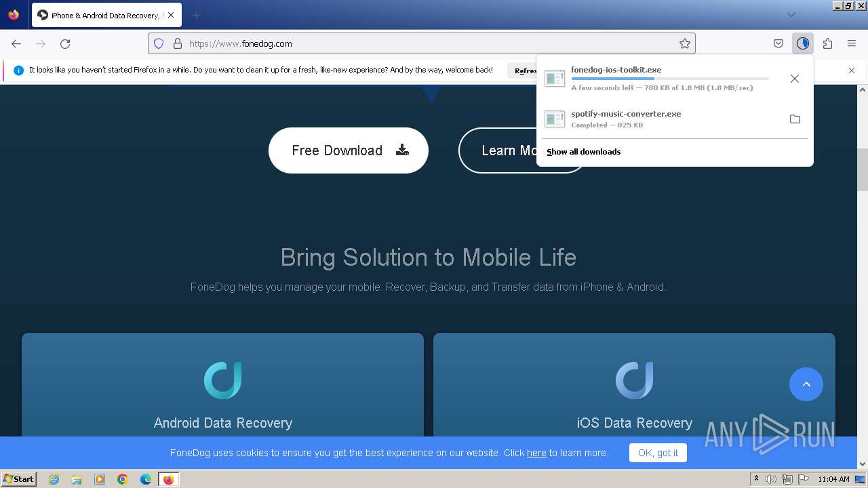Switch to the Firefox taskbar button

point(168,479)
